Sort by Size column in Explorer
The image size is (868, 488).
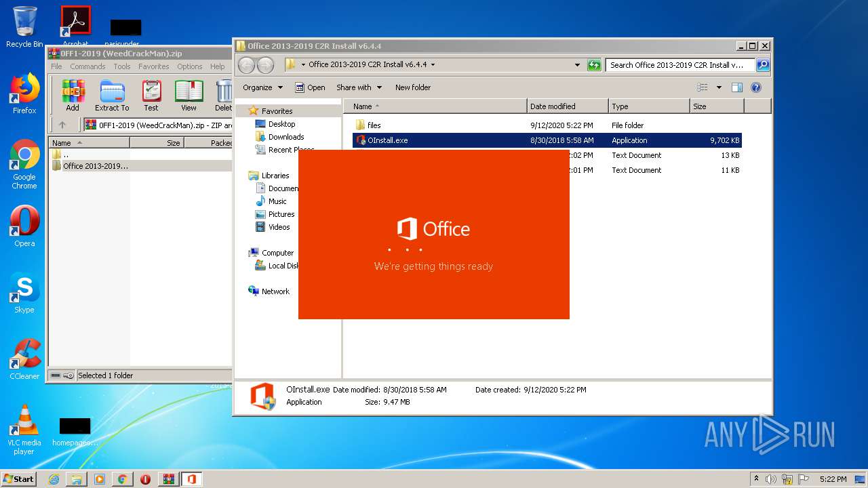point(717,106)
